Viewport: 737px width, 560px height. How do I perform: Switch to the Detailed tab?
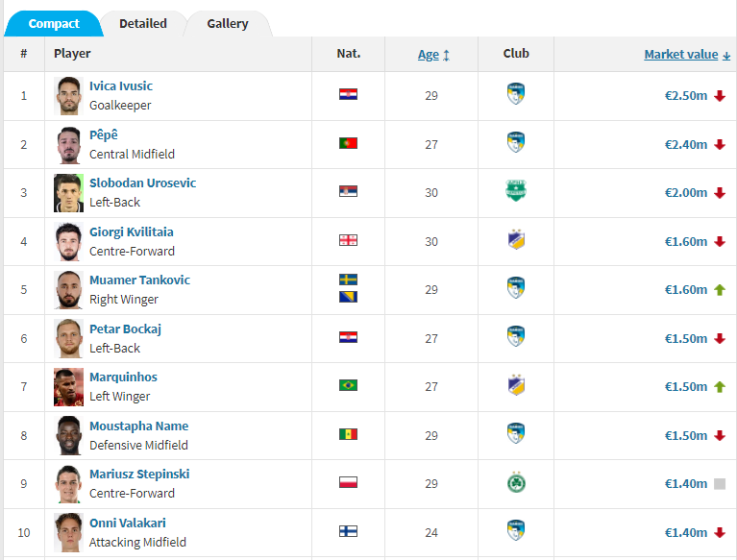pyautogui.click(x=143, y=23)
